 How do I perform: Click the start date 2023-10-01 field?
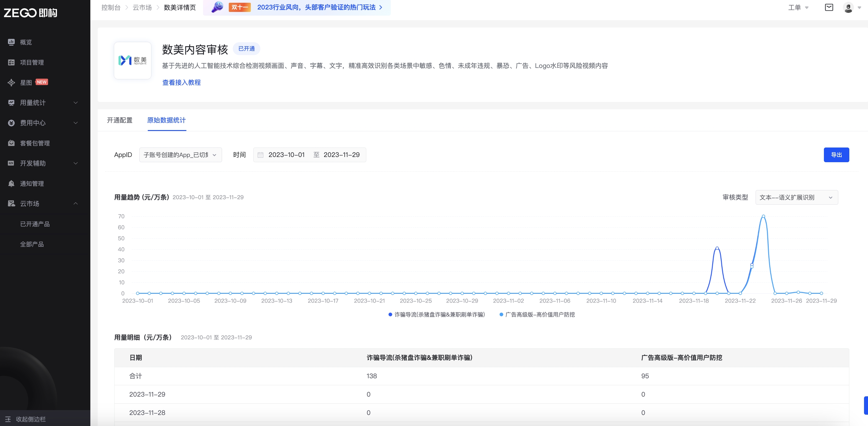pyautogui.click(x=286, y=155)
